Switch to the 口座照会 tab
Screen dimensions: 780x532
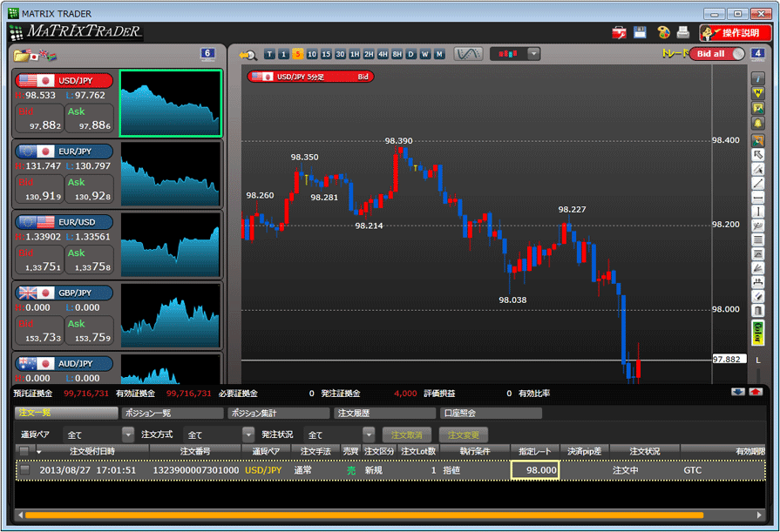491,413
